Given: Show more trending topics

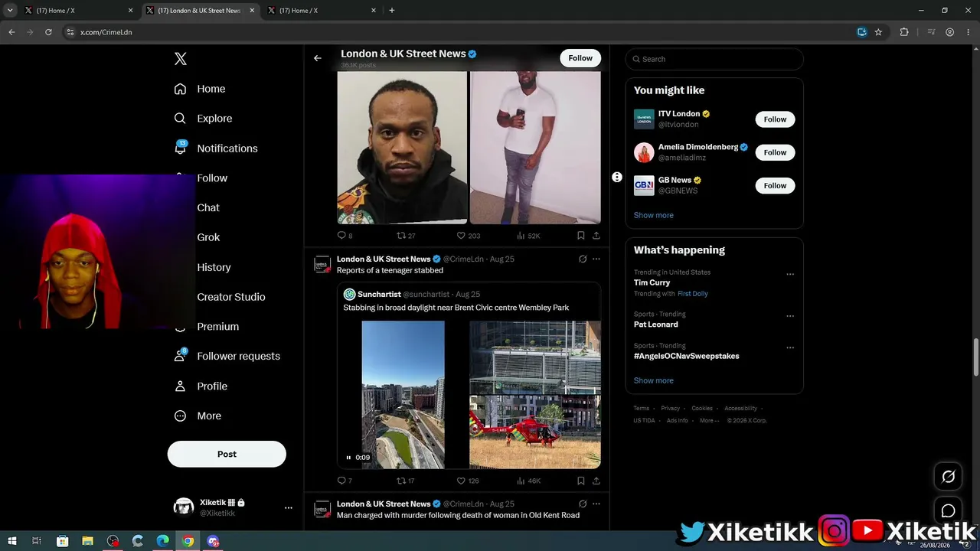Looking at the screenshot, I should tap(654, 380).
